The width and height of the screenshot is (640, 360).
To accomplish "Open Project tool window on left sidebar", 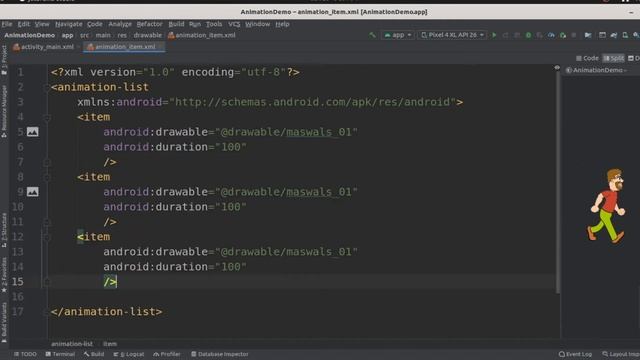I will coord(4,60).
